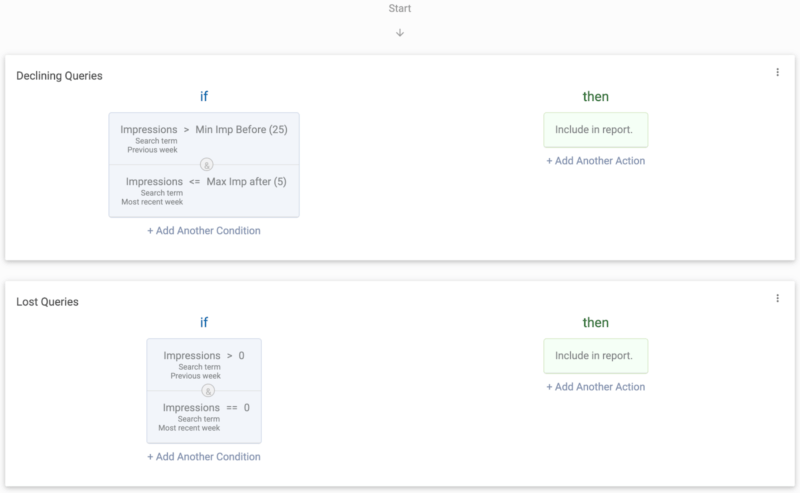Screen dimensions: 800x493
Task: Select the Impressions > 0 previous week condition
Action: point(204,364)
